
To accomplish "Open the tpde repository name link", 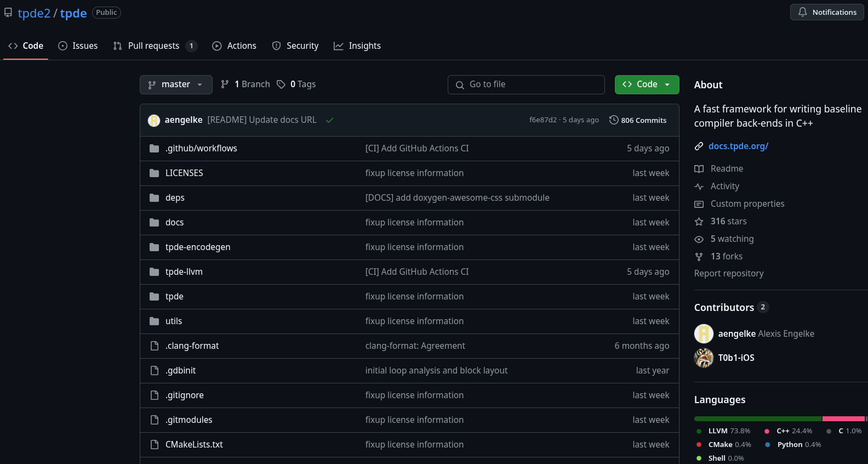I will coord(73,13).
